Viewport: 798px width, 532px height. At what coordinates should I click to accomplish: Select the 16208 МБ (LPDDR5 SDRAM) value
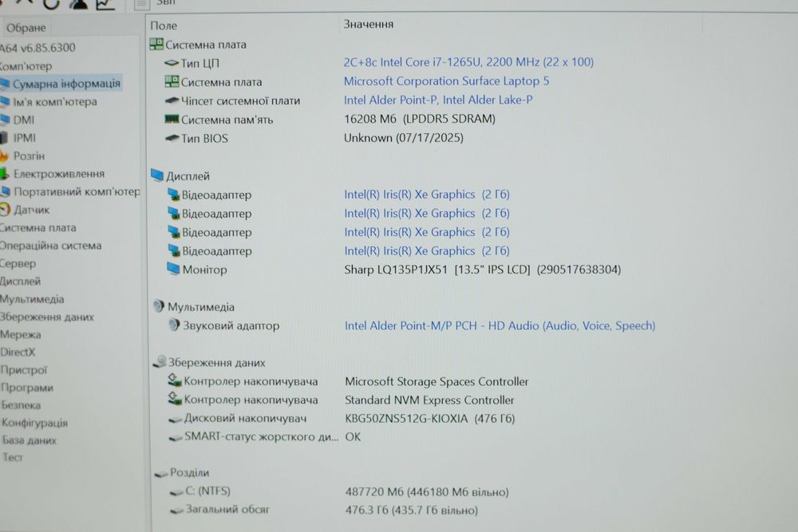420,119
